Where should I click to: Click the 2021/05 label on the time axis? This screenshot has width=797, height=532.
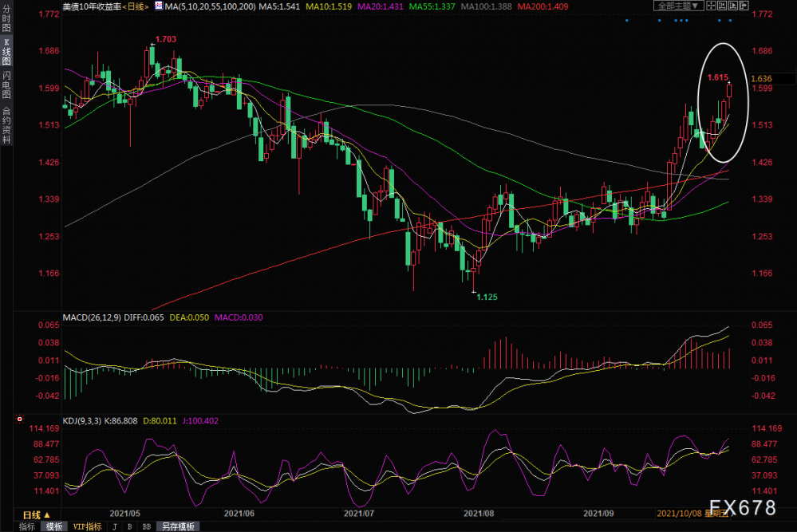(124, 514)
